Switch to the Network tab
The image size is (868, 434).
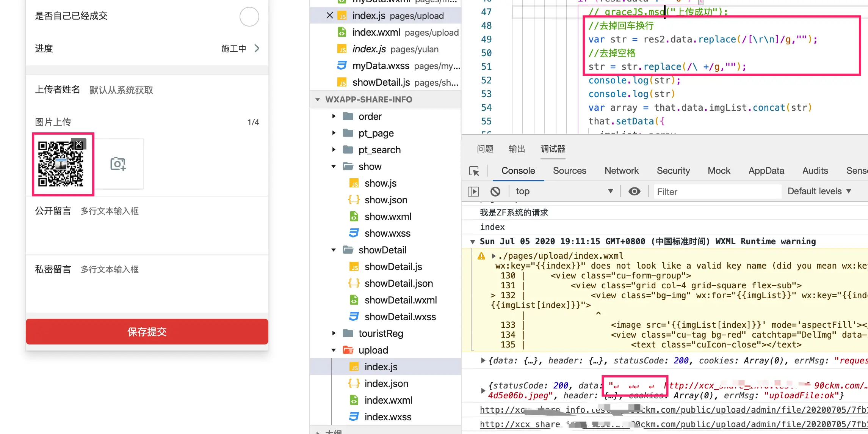tap(621, 171)
